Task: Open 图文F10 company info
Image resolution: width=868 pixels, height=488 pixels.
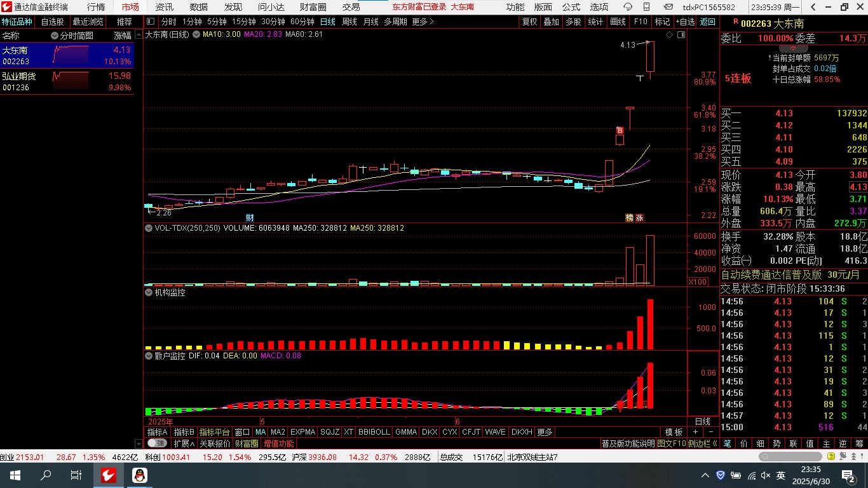Action: (x=671, y=444)
